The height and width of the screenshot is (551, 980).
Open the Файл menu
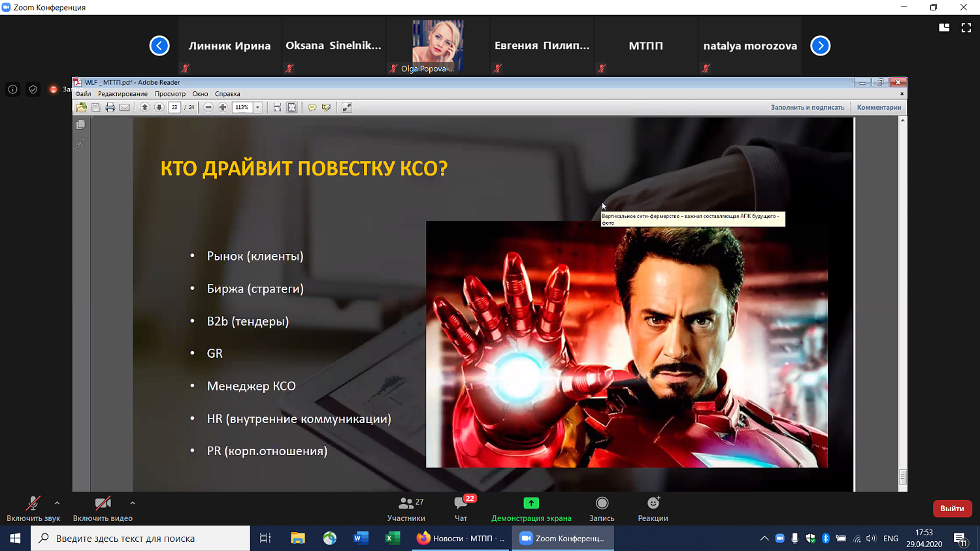pos(83,94)
